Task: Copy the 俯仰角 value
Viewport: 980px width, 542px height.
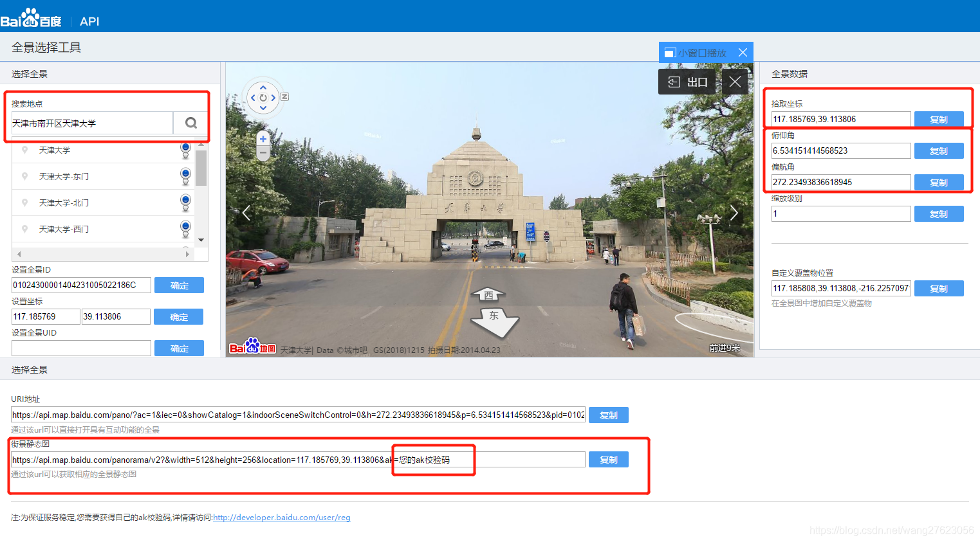Action: point(939,151)
